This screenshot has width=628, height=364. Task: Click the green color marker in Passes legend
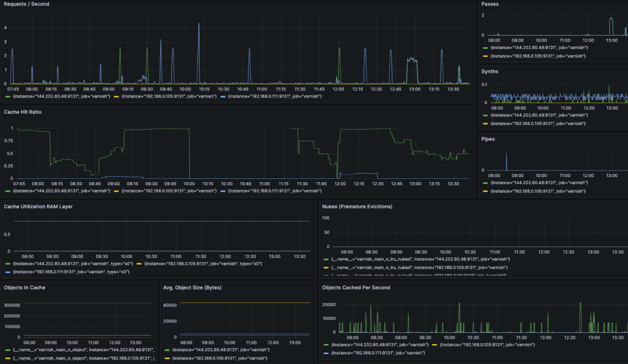coord(486,47)
